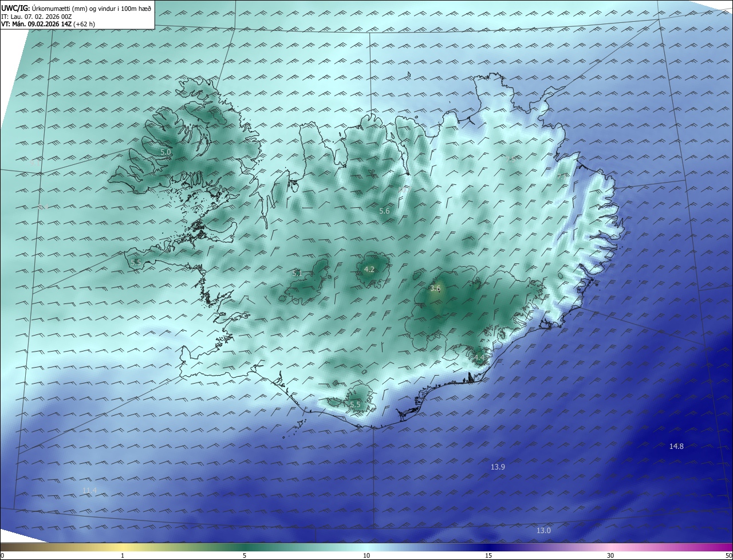Select the 14.8 value over the sea
This screenshot has height=560, width=733.
(x=676, y=446)
